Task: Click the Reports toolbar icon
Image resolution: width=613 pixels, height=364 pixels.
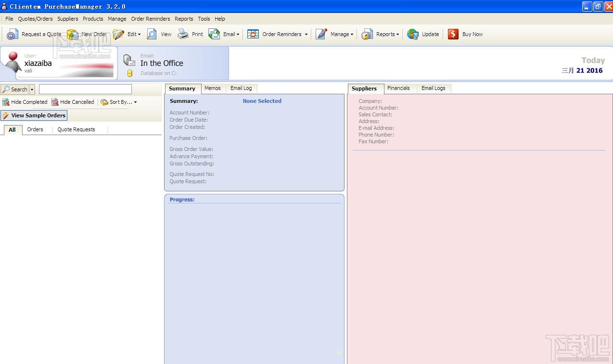Action: (x=367, y=34)
